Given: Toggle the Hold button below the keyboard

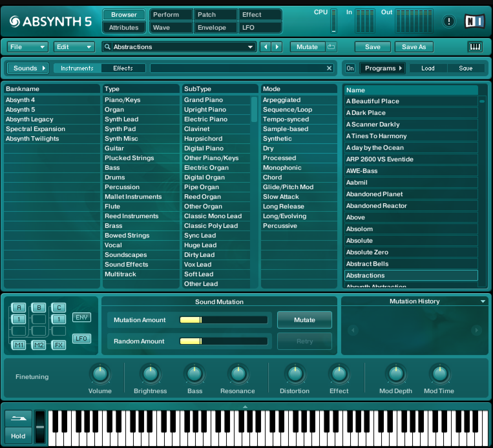Looking at the screenshot, I should click(x=18, y=436).
